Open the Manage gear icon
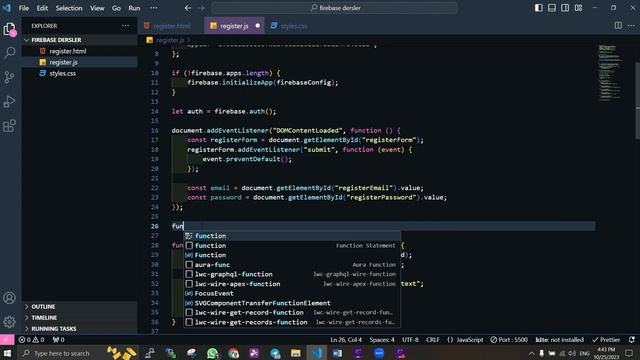The image size is (640, 360). click(9, 322)
